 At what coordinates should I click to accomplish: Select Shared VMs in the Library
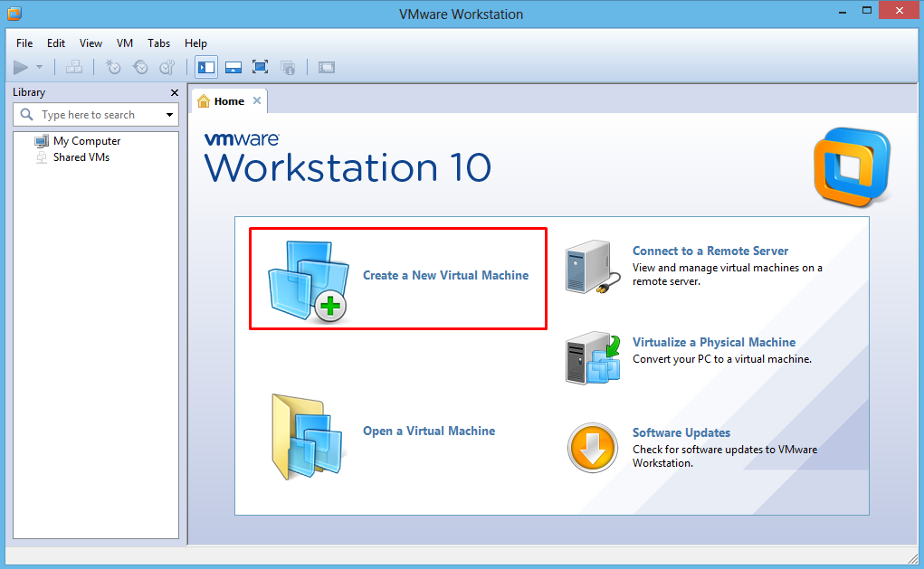point(81,157)
